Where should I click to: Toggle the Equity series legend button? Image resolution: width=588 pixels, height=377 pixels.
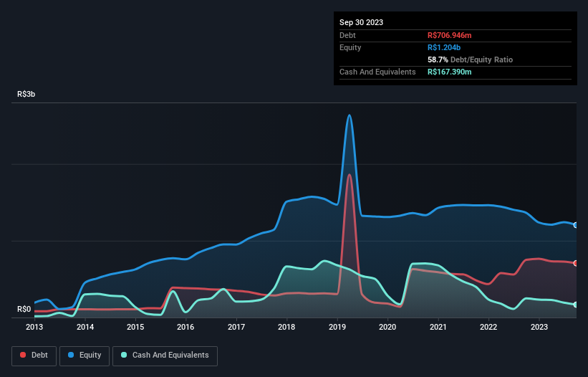pyautogui.click(x=85, y=355)
